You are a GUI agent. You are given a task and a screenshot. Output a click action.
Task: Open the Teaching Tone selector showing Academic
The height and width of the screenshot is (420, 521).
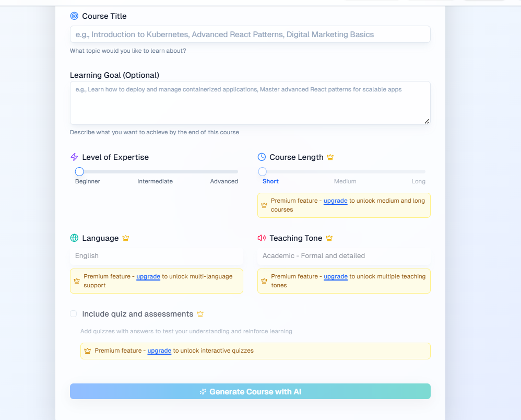point(344,255)
